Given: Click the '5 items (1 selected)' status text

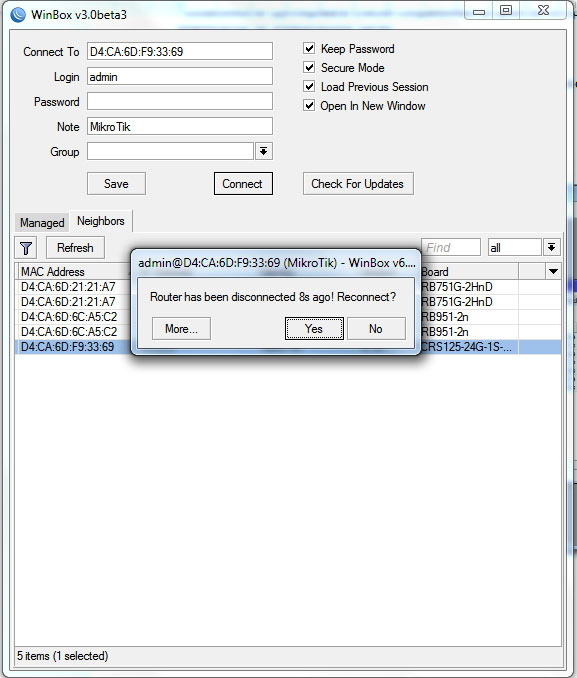Looking at the screenshot, I should click(x=63, y=656).
